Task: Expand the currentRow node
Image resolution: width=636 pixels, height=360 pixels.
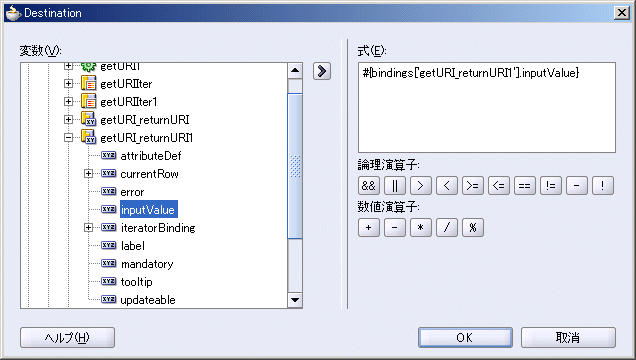Action: coord(88,174)
